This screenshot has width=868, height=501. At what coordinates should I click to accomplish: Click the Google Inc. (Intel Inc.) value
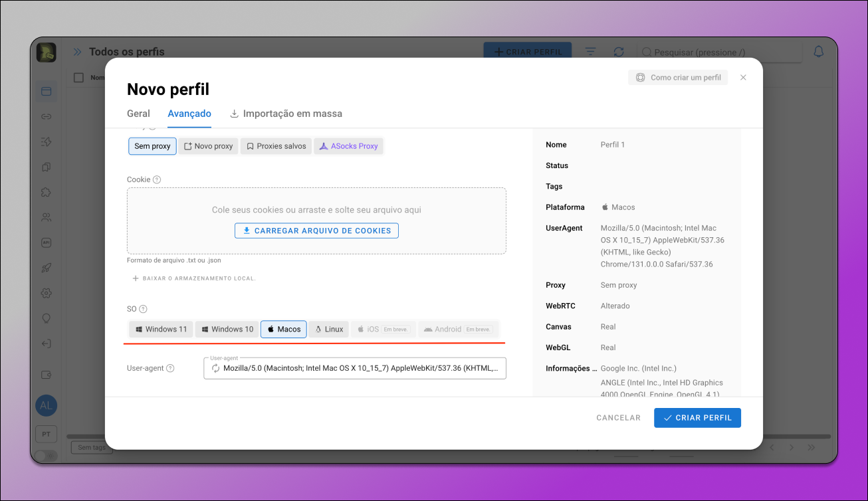click(x=639, y=368)
